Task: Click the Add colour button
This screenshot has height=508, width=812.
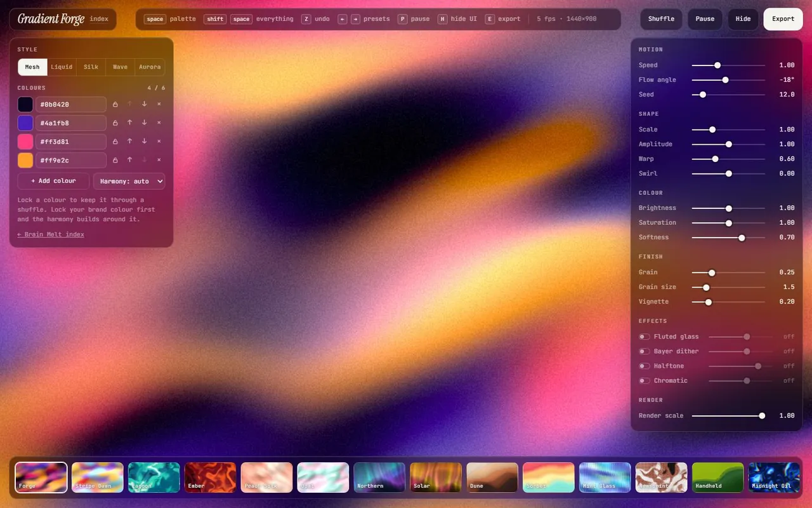Action: click(53, 181)
